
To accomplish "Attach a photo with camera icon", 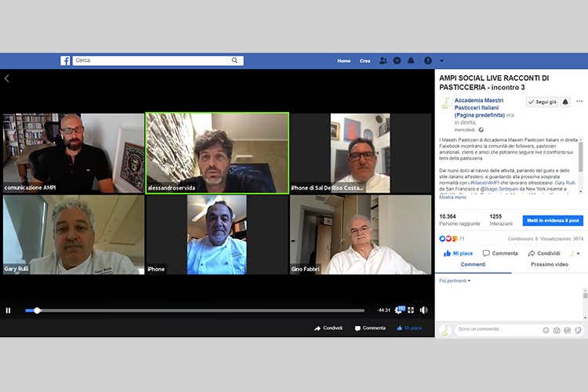I will (x=557, y=331).
